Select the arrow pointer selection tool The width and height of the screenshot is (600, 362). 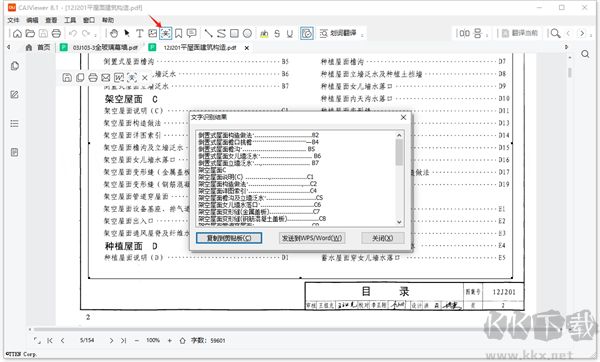(127, 34)
